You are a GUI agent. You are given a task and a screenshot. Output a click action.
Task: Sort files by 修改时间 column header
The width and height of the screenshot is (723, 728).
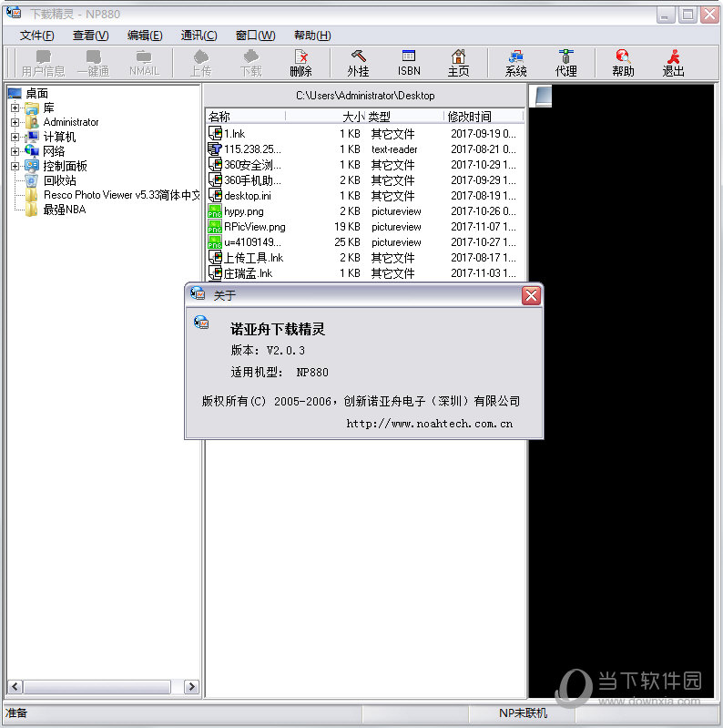[x=484, y=116]
